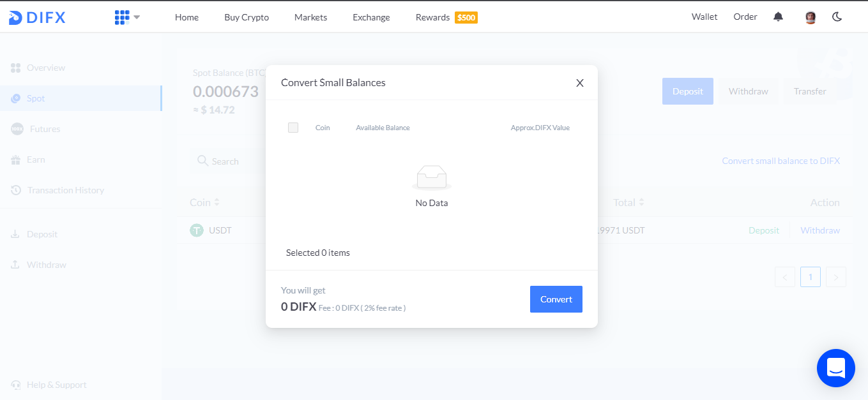
Task: Click the sidebar Withdraw upload icon
Action: (15, 265)
